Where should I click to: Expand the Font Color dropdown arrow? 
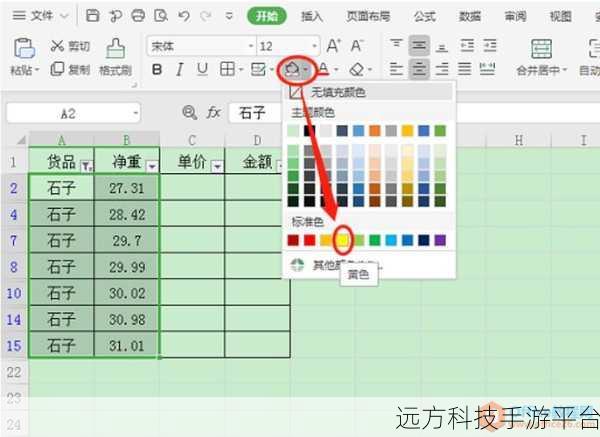(x=336, y=70)
